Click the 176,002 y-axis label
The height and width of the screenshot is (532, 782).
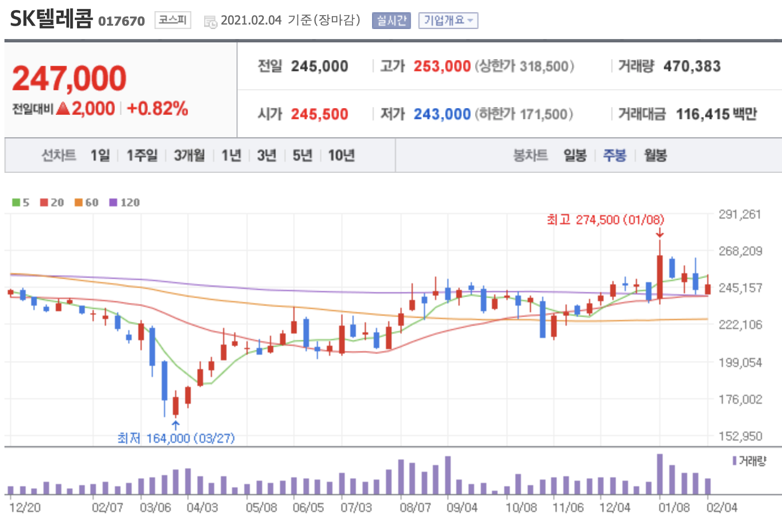point(740,399)
